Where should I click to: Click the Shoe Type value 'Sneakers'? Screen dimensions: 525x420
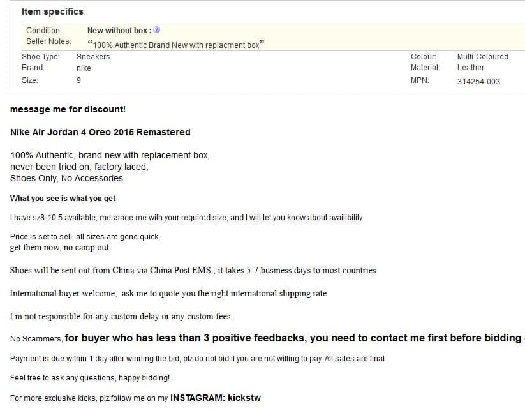[93, 57]
